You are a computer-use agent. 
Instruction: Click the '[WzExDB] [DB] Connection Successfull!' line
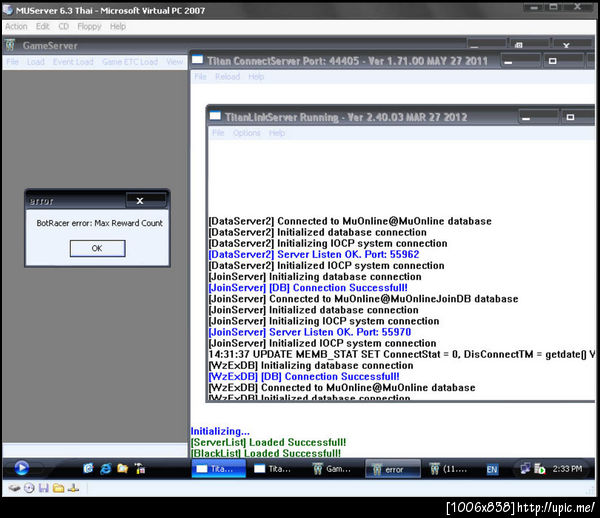[x=304, y=376]
